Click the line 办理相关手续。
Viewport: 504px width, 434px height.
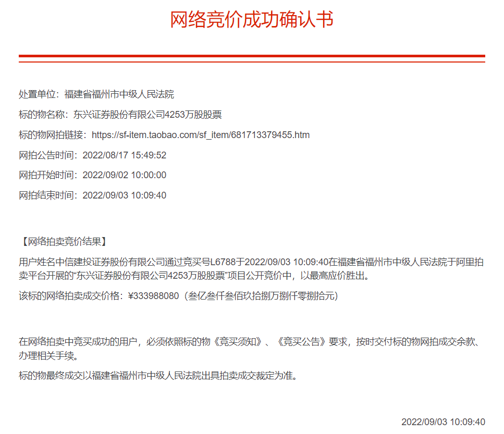pyautogui.click(x=48, y=356)
